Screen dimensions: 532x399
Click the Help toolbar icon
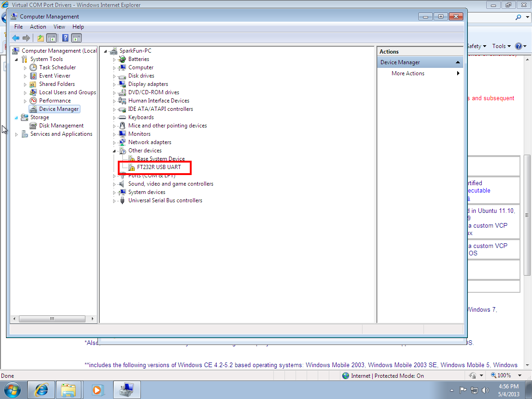pyautogui.click(x=66, y=38)
